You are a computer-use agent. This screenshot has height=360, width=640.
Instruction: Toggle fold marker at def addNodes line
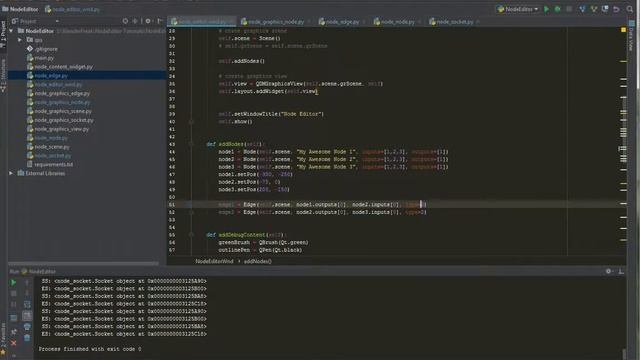[191, 144]
